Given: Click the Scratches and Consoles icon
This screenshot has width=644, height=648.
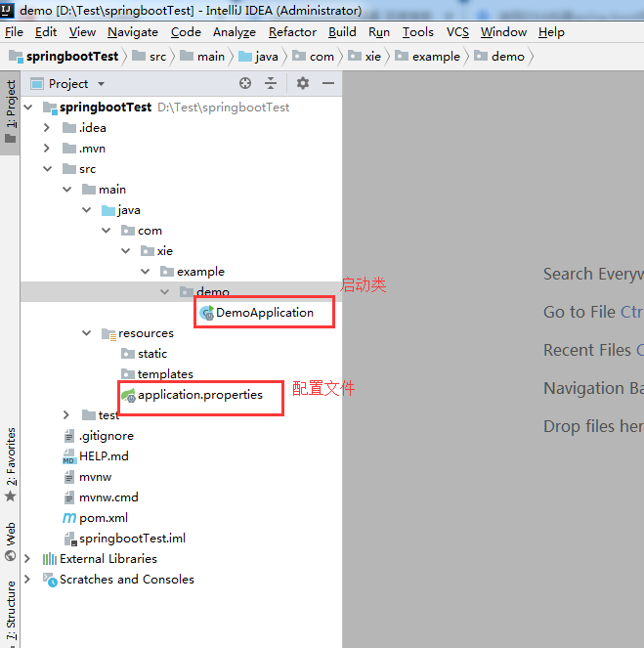Looking at the screenshot, I should (50, 580).
